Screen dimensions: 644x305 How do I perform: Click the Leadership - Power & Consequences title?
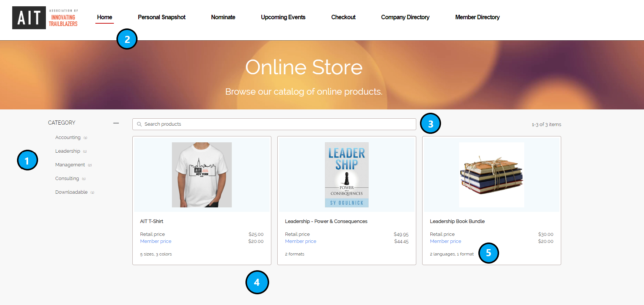pos(326,221)
